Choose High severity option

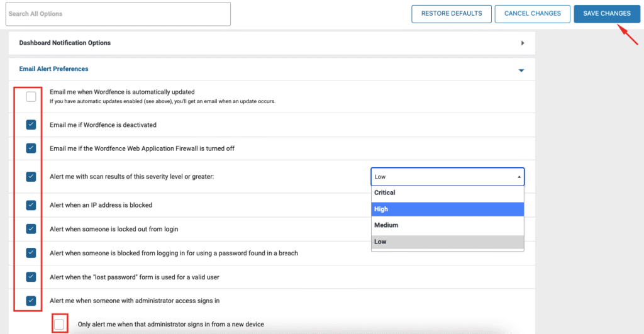(447, 209)
